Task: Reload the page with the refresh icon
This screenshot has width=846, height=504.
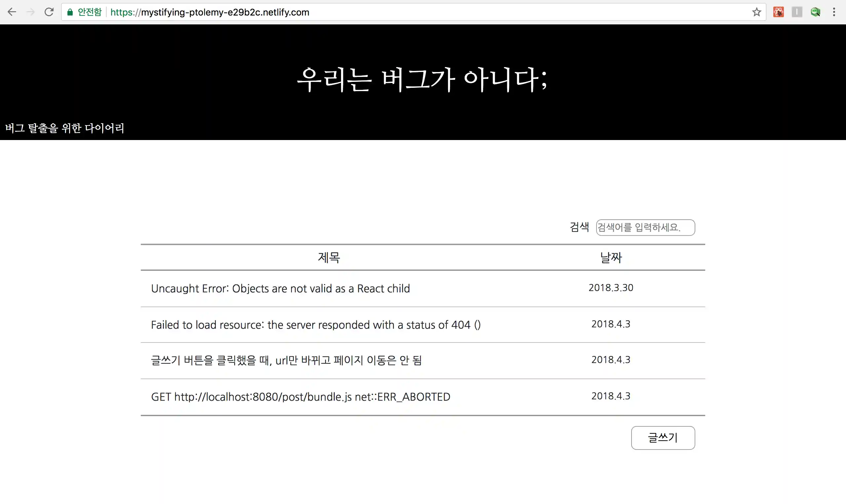Action: [x=49, y=12]
